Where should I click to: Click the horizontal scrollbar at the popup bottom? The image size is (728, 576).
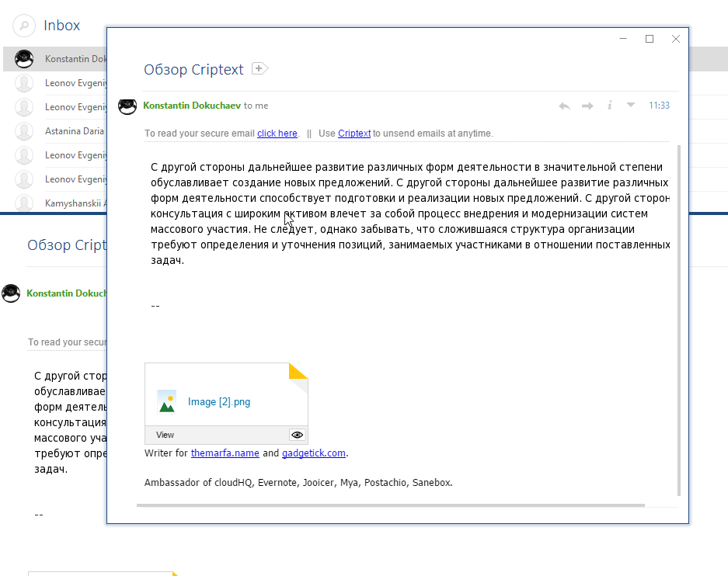click(x=391, y=505)
